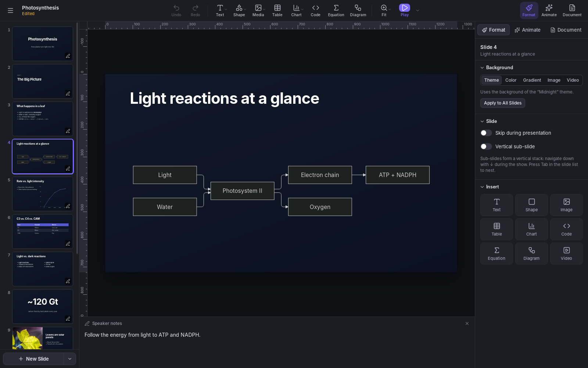Click the Diagram toolbar icon

pyautogui.click(x=358, y=10)
